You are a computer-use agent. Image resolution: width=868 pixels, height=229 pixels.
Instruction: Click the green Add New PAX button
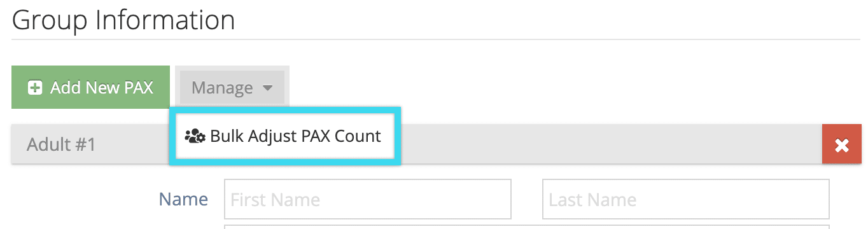pyautogui.click(x=90, y=87)
